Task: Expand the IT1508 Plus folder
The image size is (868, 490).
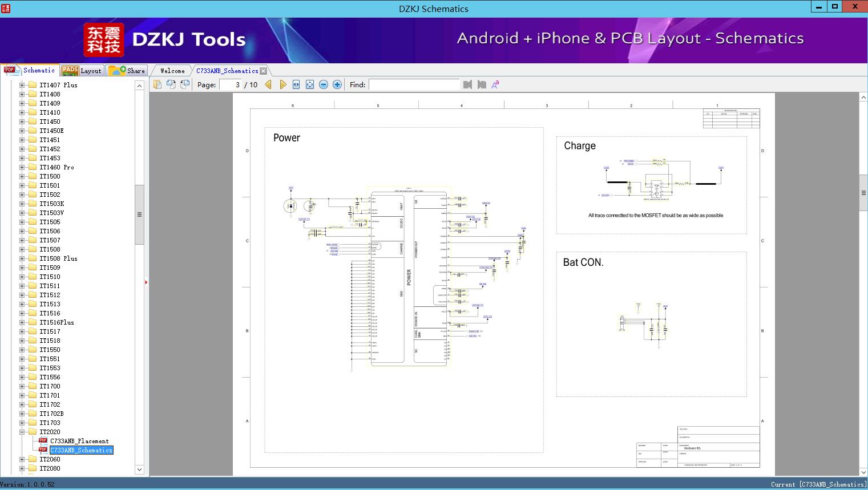Action: coord(22,258)
